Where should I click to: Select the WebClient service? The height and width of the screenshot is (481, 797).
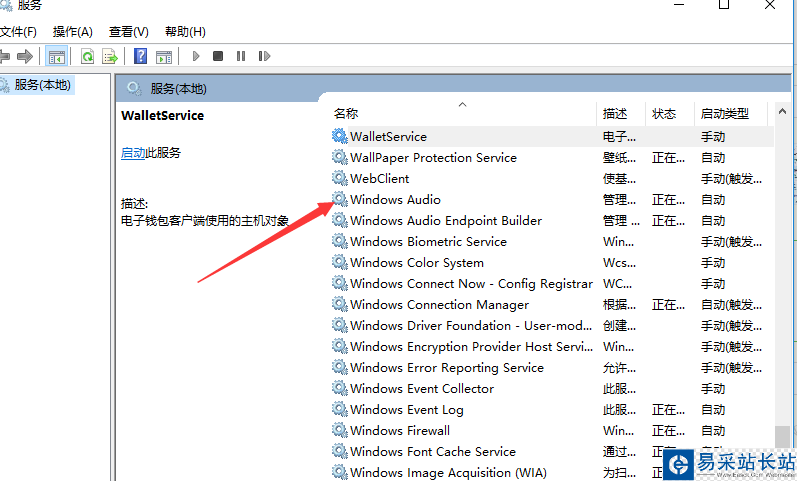[552, 179]
